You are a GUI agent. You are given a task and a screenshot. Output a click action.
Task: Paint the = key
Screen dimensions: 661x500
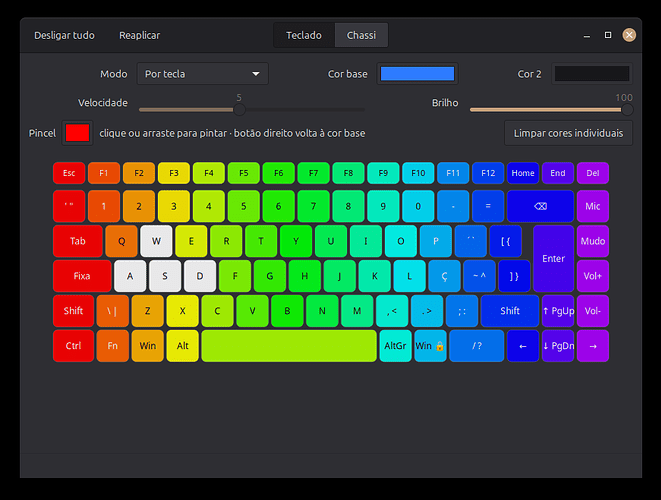pos(488,206)
